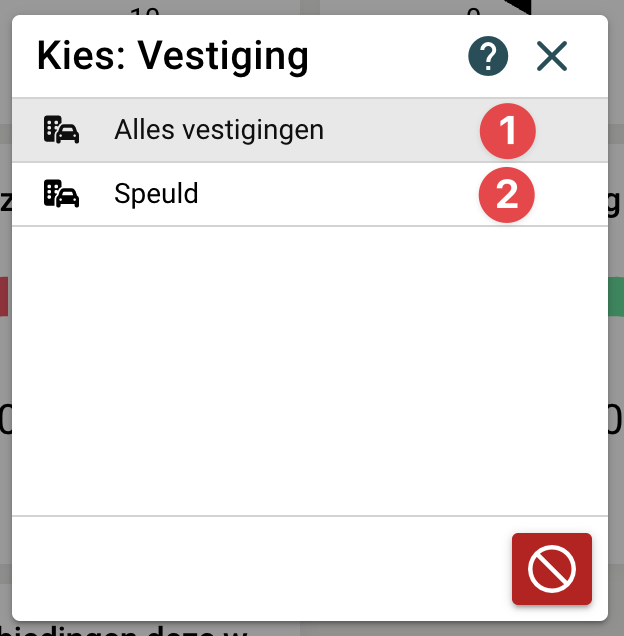
Task: Click the background digit right of the dialog
Action: 616,420
